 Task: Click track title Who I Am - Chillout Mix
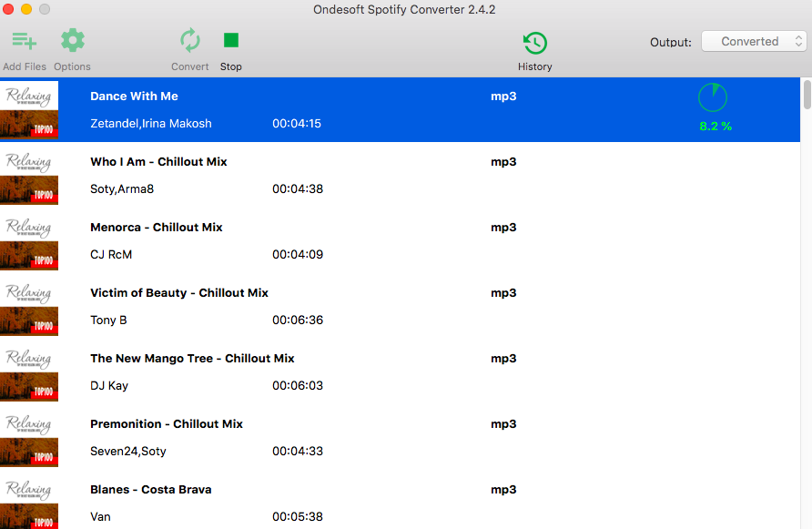pos(158,162)
